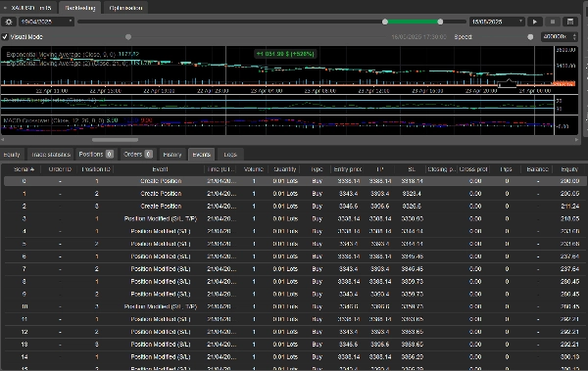This screenshot has width=588, height=371.
Task: Sort by Time column header
Action: point(220,169)
